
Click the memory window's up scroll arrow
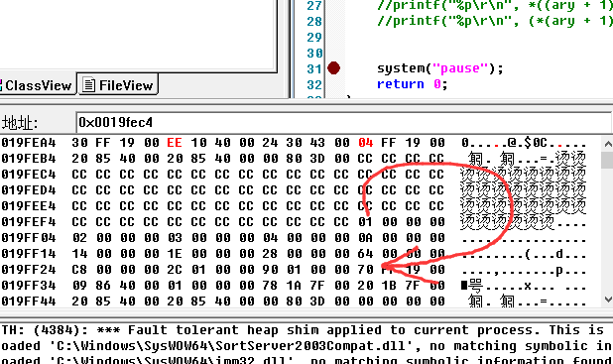(x=607, y=144)
